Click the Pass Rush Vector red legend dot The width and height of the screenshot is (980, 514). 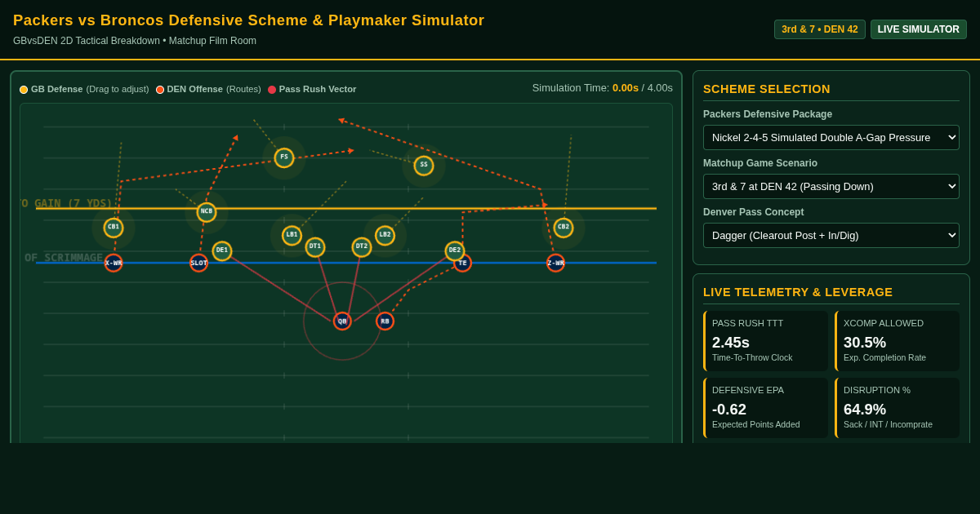pyautogui.click(x=272, y=90)
